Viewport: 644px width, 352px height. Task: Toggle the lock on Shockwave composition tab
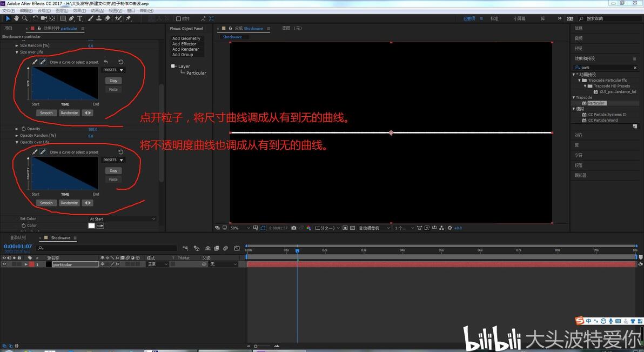pyautogui.click(x=230, y=28)
